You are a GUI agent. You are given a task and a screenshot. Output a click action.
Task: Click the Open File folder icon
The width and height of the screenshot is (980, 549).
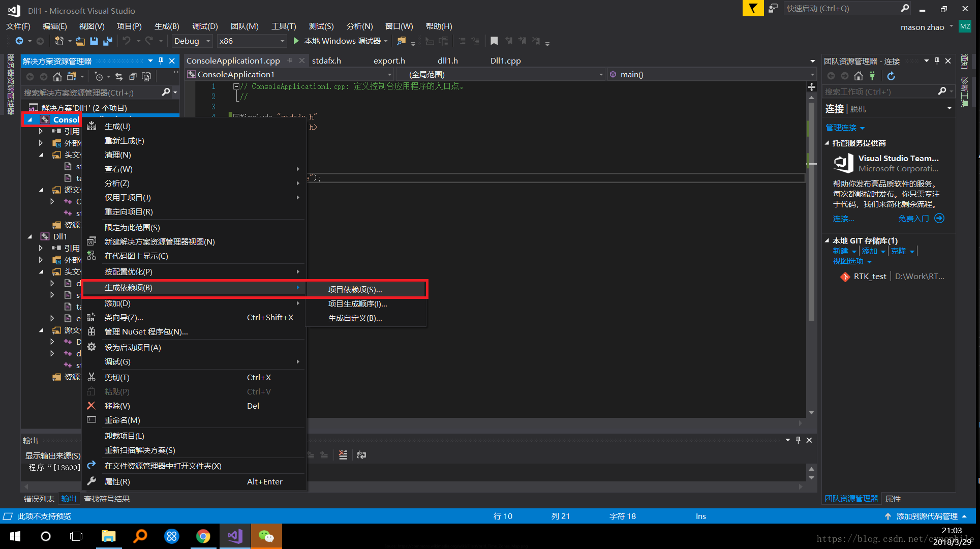[x=80, y=41]
